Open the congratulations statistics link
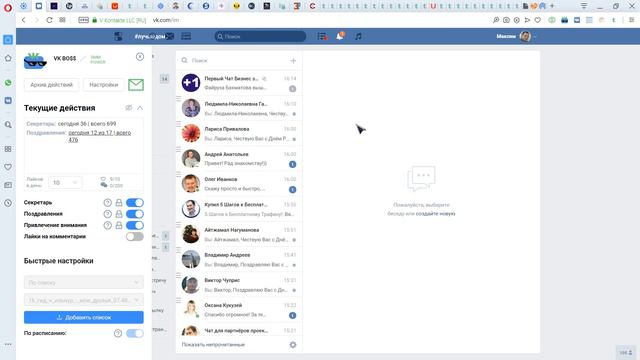The image size is (640, 360). pyautogui.click(x=99, y=136)
